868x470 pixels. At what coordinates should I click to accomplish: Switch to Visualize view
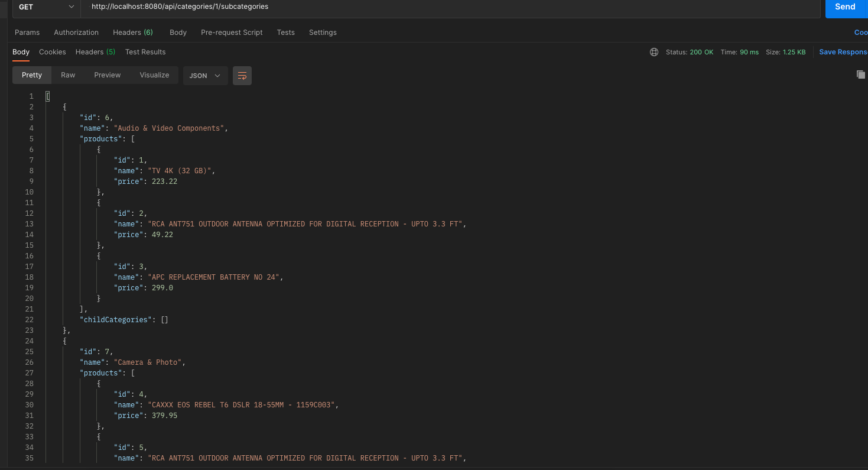click(x=154, y=75)
